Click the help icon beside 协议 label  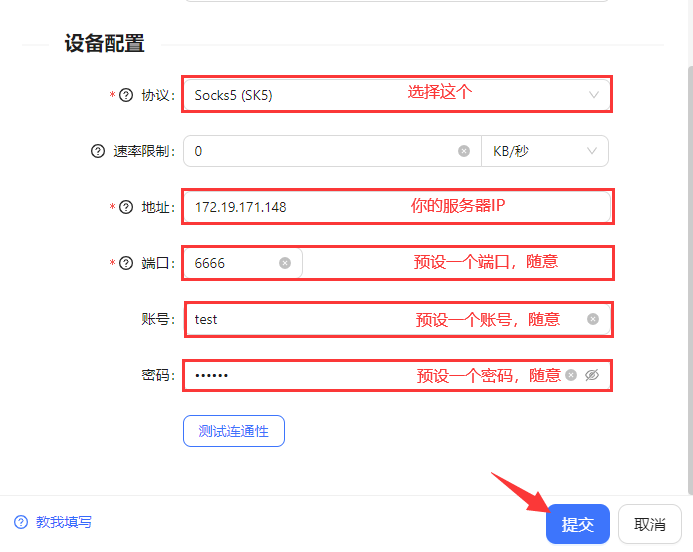[126, 96]
